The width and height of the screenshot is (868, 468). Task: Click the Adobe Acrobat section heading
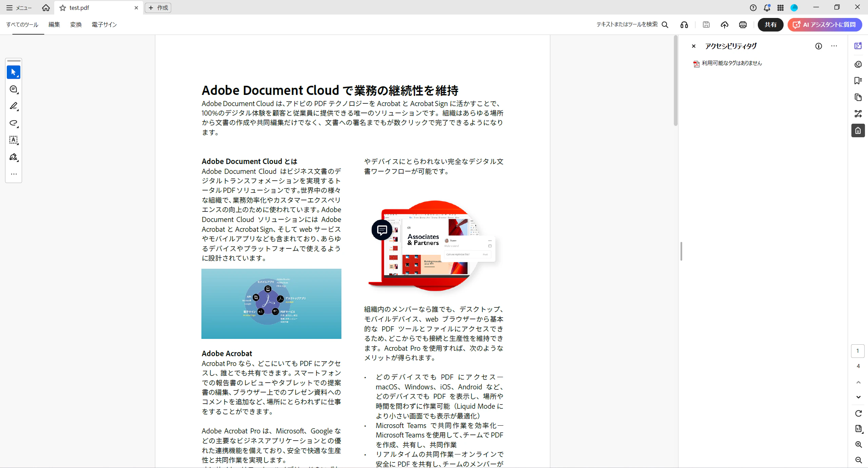click(227, 354)
